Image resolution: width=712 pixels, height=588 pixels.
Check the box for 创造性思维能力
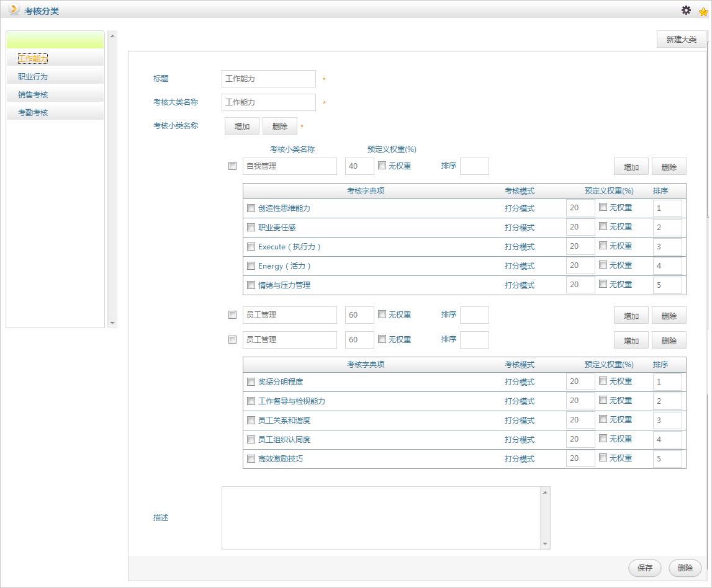(251, 208)
